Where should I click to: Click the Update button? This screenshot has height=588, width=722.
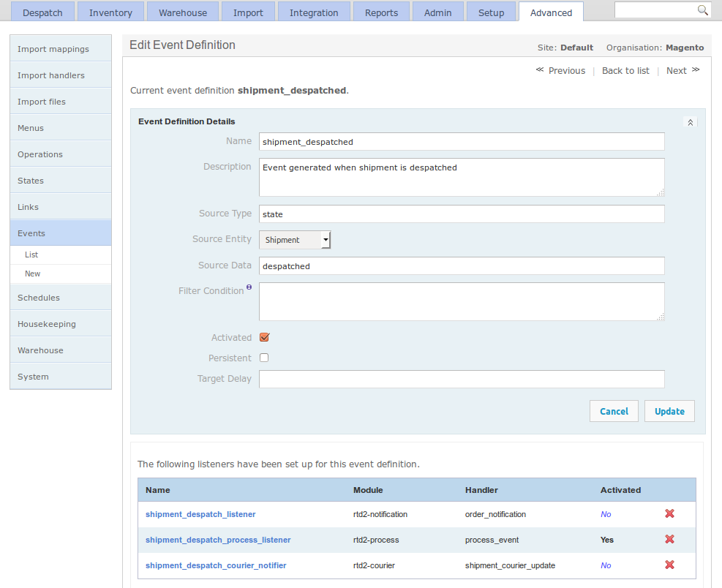669,411
